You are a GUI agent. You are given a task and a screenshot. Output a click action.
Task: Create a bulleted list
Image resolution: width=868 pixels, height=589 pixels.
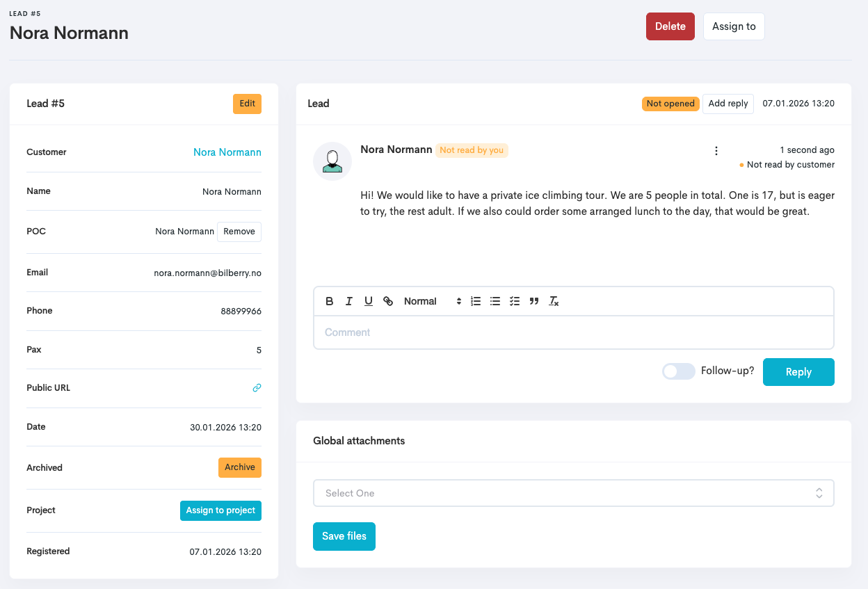(495, 301)
